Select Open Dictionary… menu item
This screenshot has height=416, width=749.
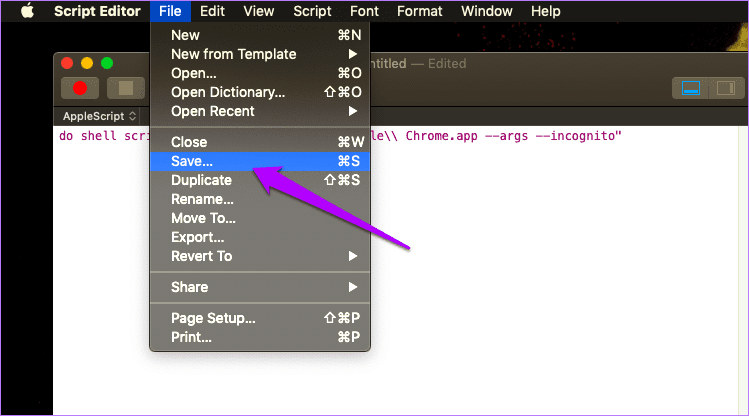point(260,92)
